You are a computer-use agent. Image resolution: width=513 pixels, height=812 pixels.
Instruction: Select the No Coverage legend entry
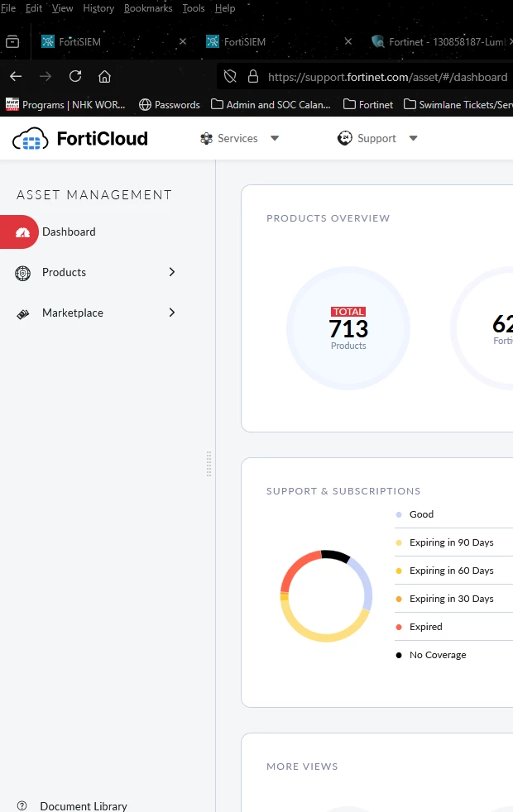tap(438, 655)
